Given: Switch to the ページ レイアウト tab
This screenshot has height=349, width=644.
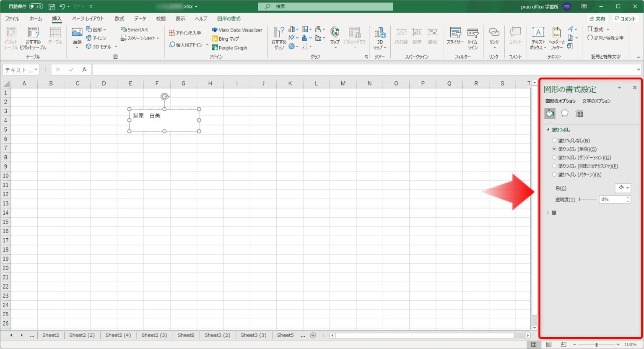Looking at the screenshot, I should pyautogui.click(x=88, y=19).
